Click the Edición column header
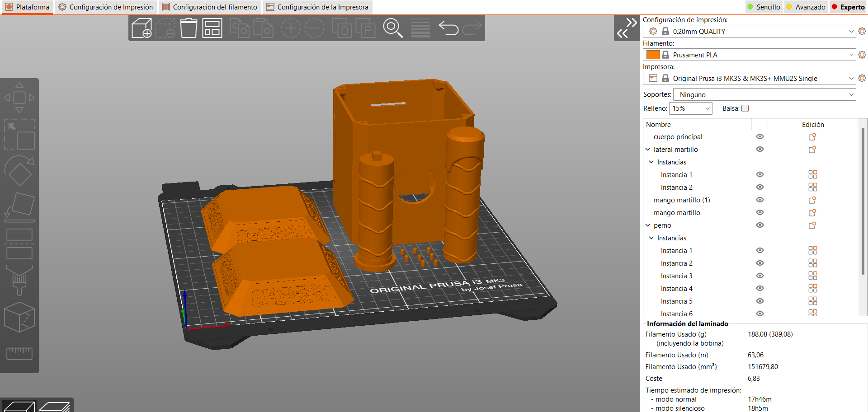 tap(813, 125)
